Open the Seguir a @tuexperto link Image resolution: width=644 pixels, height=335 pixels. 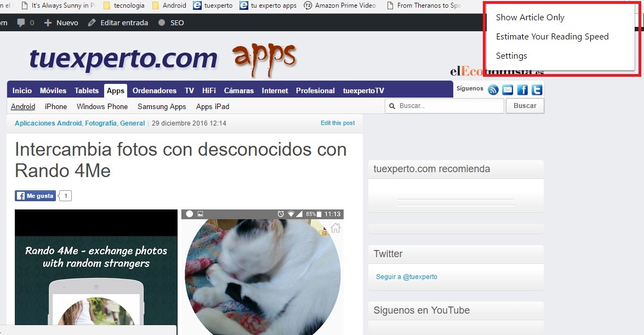coord(407,277)
